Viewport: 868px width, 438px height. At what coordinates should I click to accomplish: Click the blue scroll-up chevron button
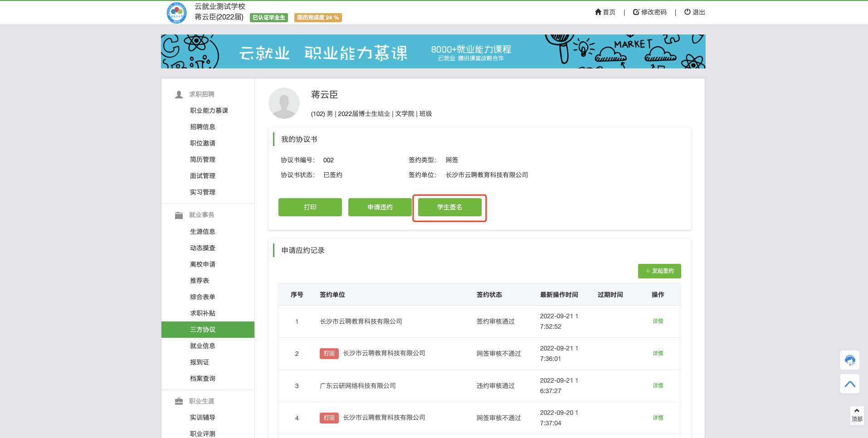pyautogui.click(x=849, y=384)
